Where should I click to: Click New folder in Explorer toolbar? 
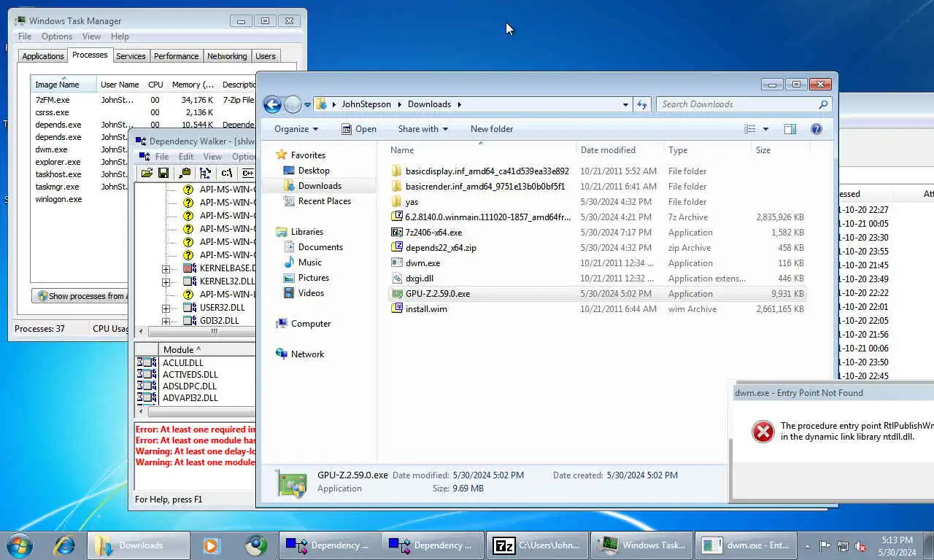(x=492, y=129)
